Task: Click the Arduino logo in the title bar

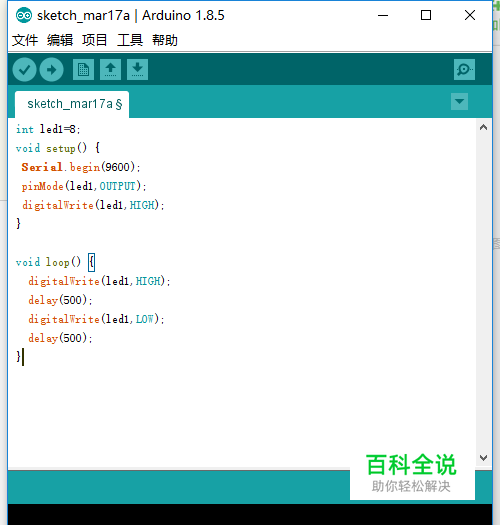Action: coord(24,15)
